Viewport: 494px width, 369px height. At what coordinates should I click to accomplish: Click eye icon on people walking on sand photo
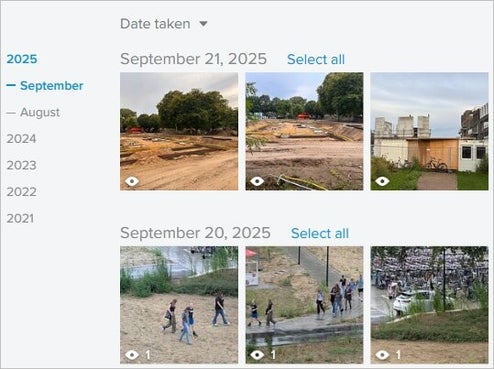[132, 355]
